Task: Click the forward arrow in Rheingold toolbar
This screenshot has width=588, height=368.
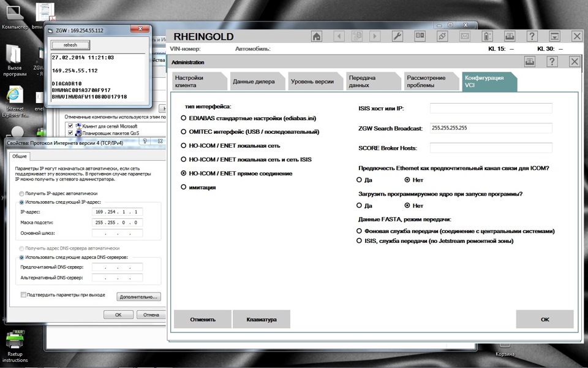Action: (375, 36)
